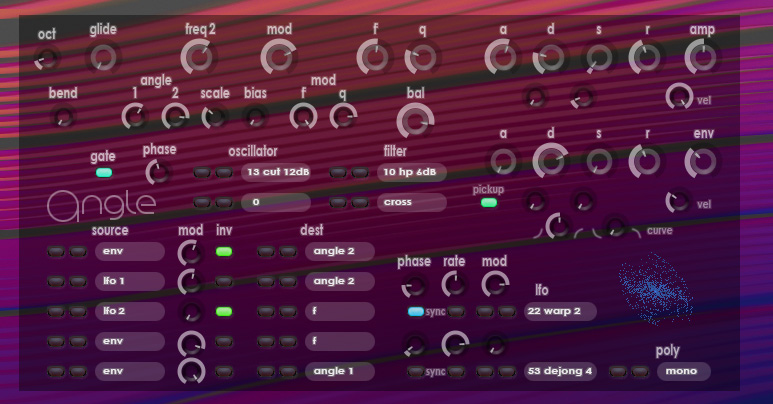This screenshot has width=773, height=404.
Task: Click the amp envelope decay (d) knob
Action: point(550,57)
